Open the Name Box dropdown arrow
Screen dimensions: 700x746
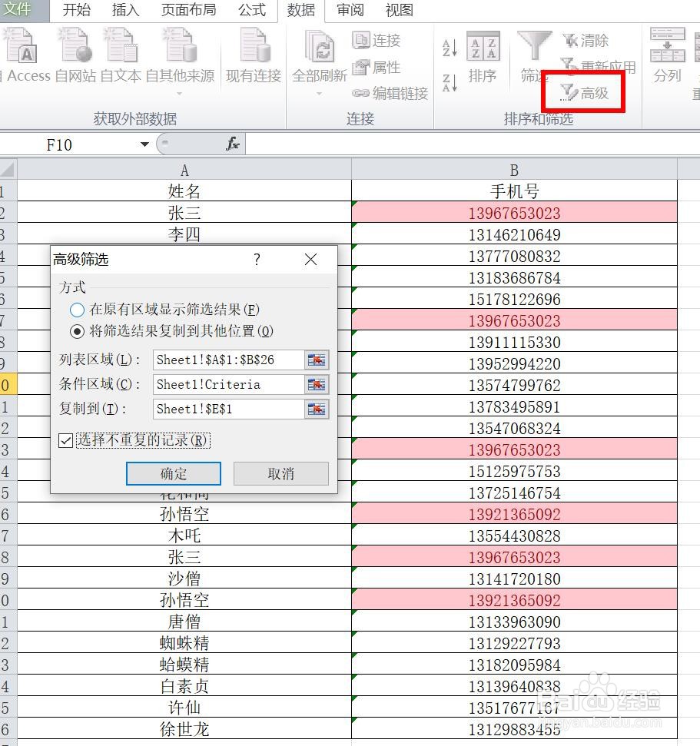point(145,144)
